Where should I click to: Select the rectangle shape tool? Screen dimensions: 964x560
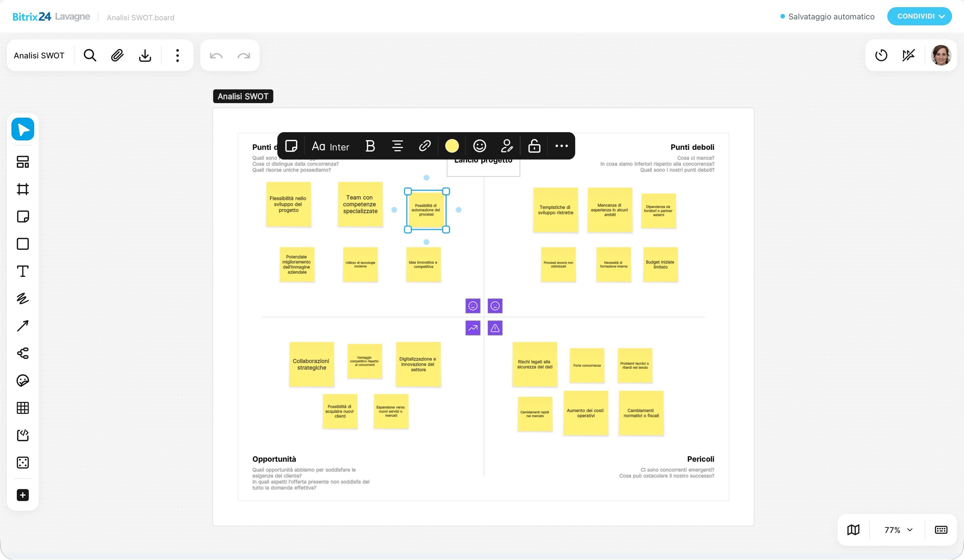(23, 244)
